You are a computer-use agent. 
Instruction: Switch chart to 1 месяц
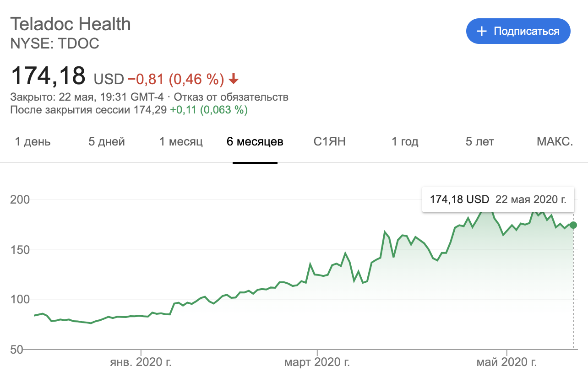click(181, 142)
